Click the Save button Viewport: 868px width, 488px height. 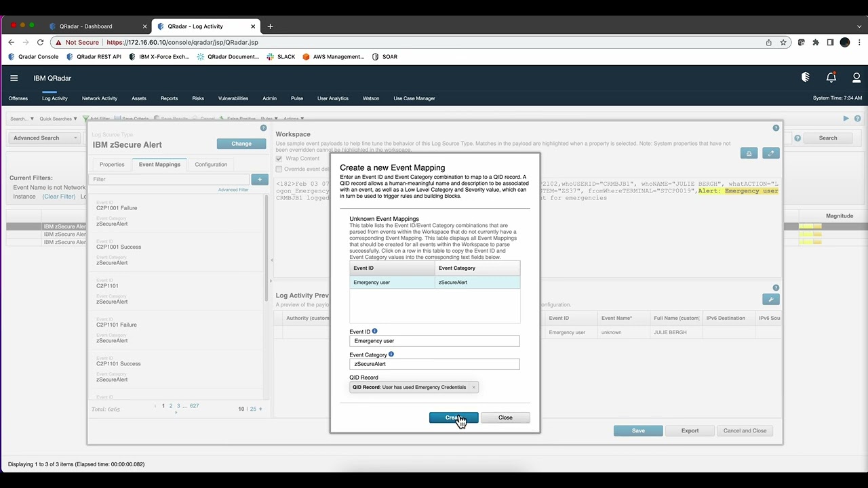[x=638, y=430]
